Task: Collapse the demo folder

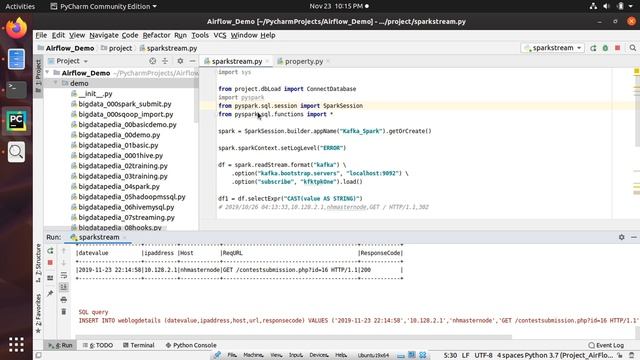Action: pyautogui.click(x=56, y=83)
